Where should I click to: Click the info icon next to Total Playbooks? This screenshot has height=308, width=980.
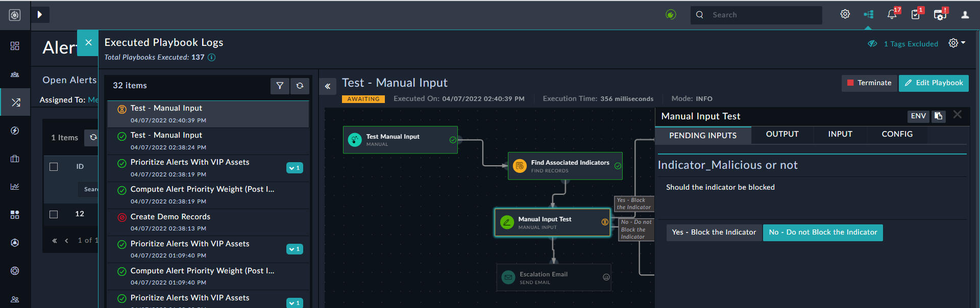tap(211, 58)
